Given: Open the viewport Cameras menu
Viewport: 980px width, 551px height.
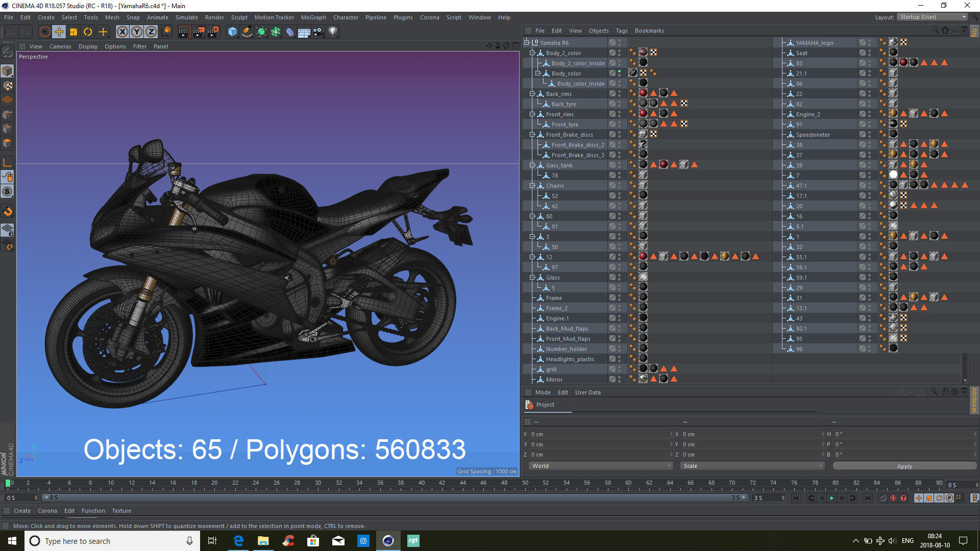Looking at the screenshot, I should pos(60,46).
